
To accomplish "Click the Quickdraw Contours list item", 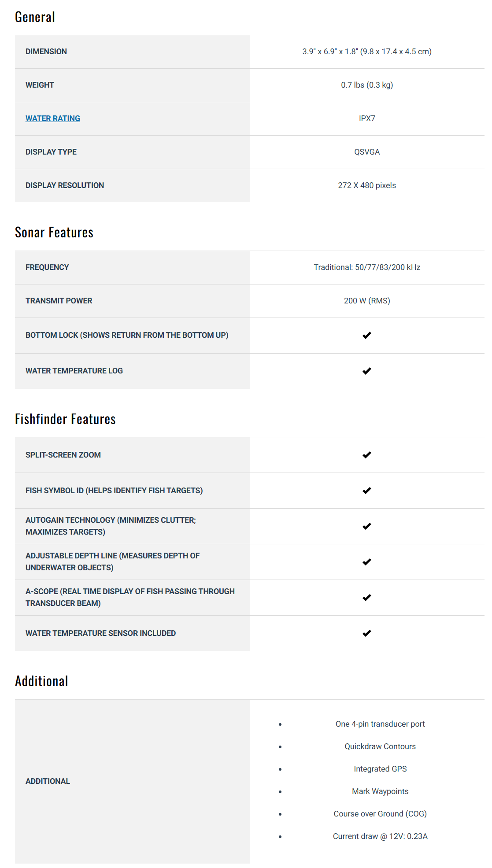I will [380, 746].
